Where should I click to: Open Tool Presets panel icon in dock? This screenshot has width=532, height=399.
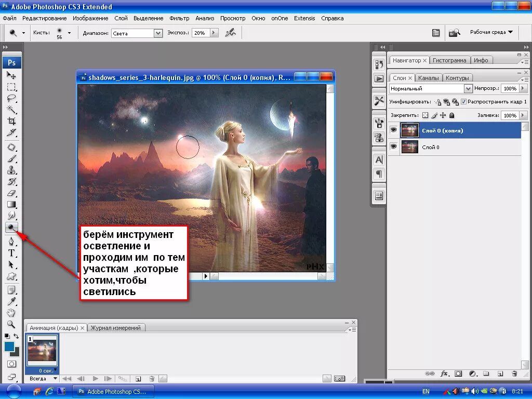(379, 101)
